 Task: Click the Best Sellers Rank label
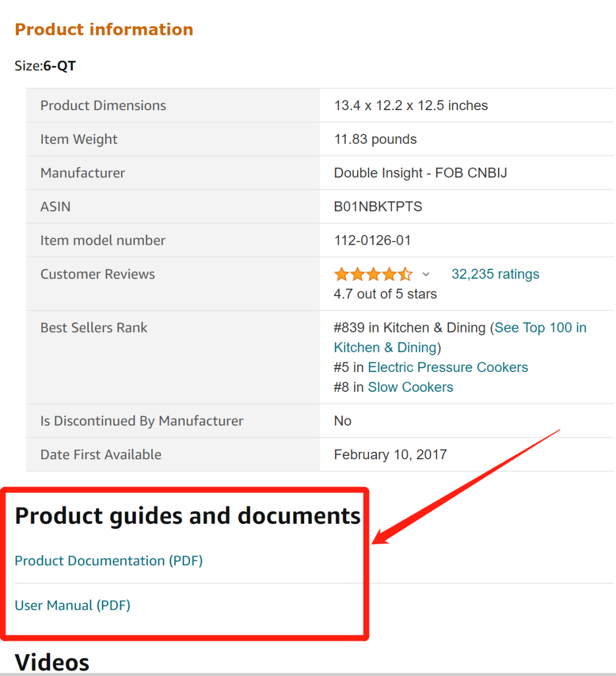(x=94, y=327)
